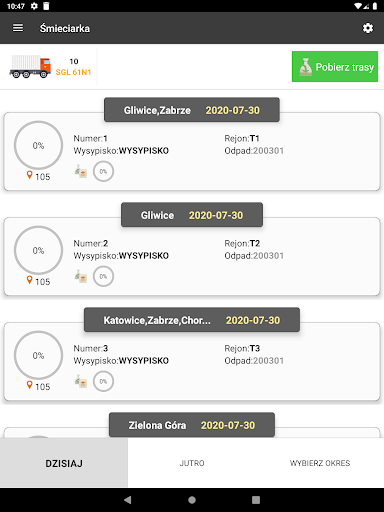Switch to the DZISIAJ tab

click(64, 463)
